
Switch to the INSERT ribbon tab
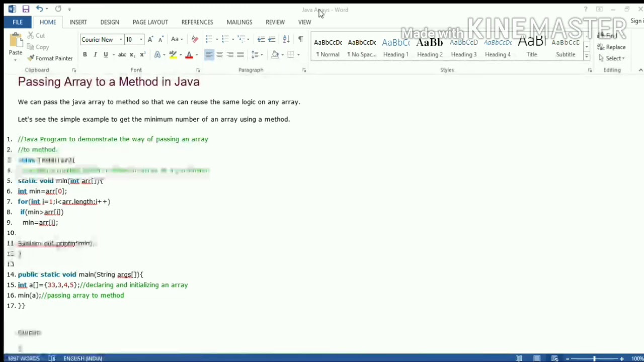(x=78, y=22)
